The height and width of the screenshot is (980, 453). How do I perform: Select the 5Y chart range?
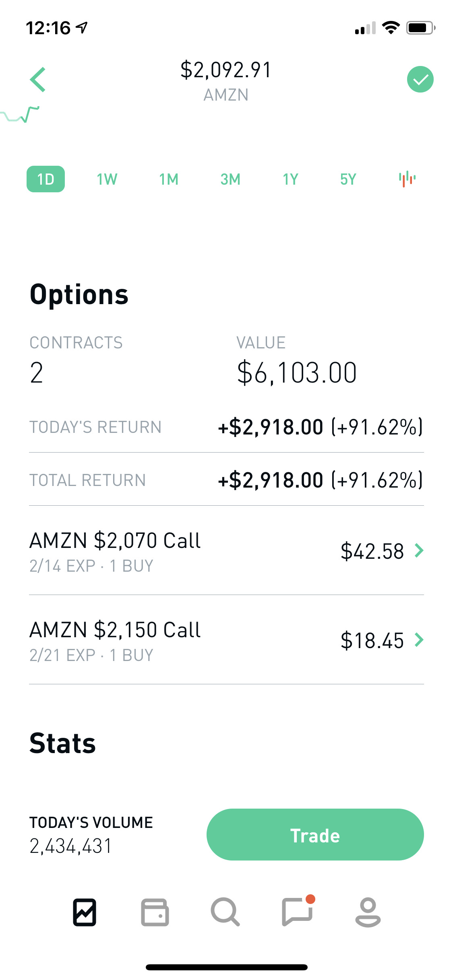click(x=348, y=179)
